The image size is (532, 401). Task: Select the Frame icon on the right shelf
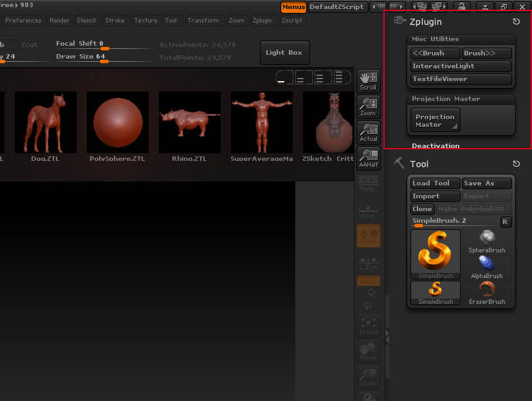[368, 326]
